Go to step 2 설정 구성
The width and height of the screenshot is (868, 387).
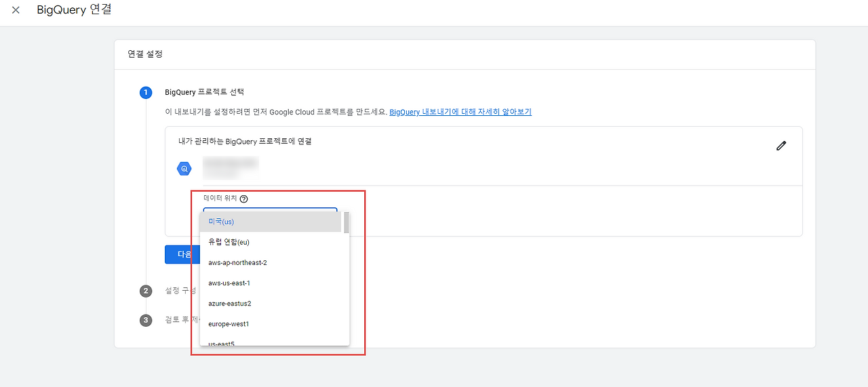tap(146, 291)
